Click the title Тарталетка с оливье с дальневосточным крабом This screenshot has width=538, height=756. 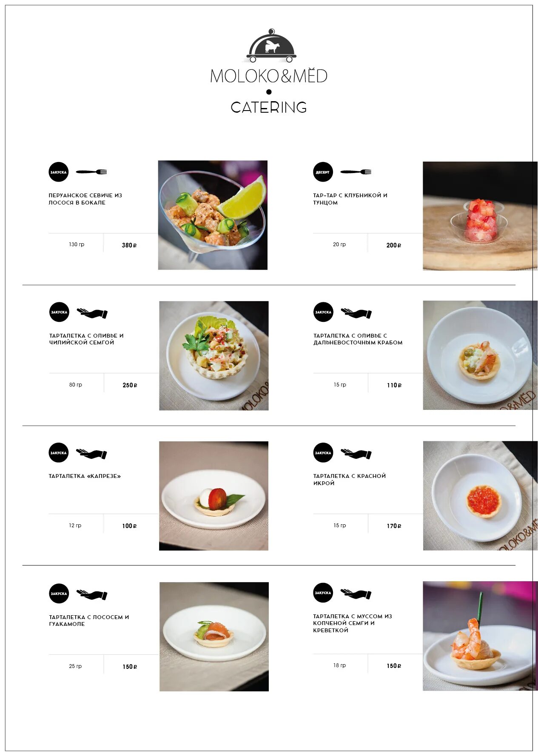click(x=358, y=339)
